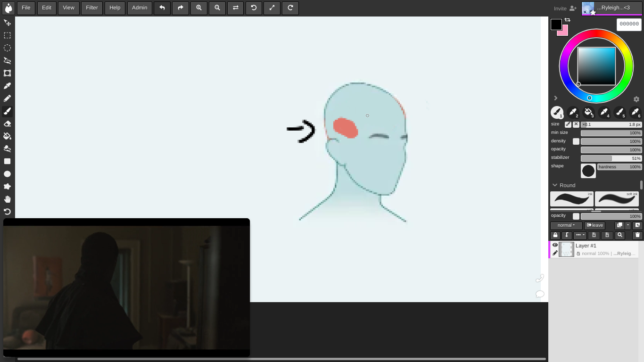Viewport: 644px width, 362px height.
Task: Select the Eraser tool
Action: (x=7, y=124)
